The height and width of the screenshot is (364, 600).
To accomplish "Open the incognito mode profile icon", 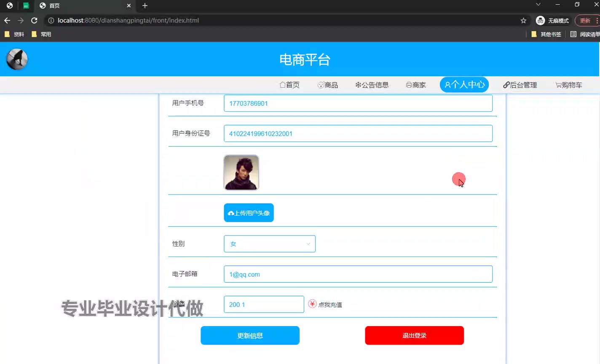I will (x=540, y=20).
